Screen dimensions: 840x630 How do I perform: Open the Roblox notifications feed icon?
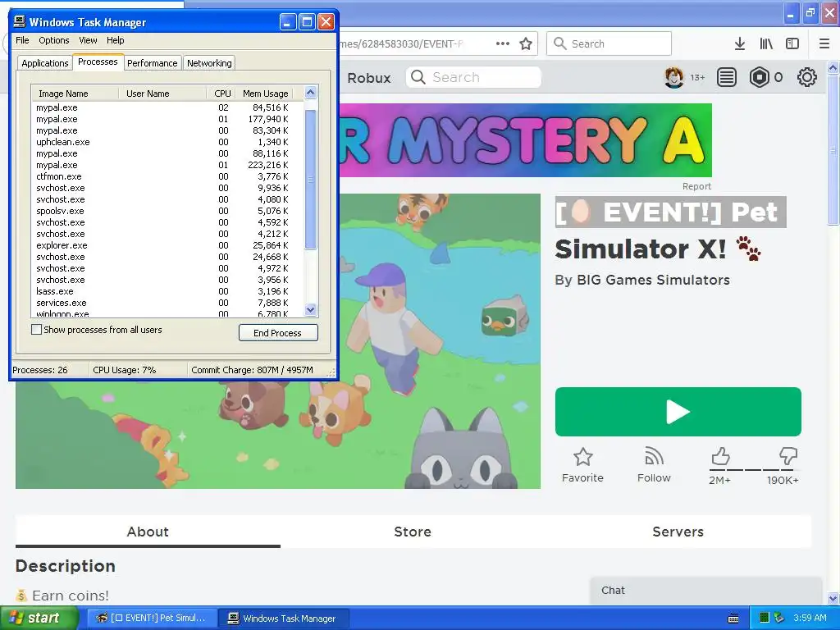[727, 78]
